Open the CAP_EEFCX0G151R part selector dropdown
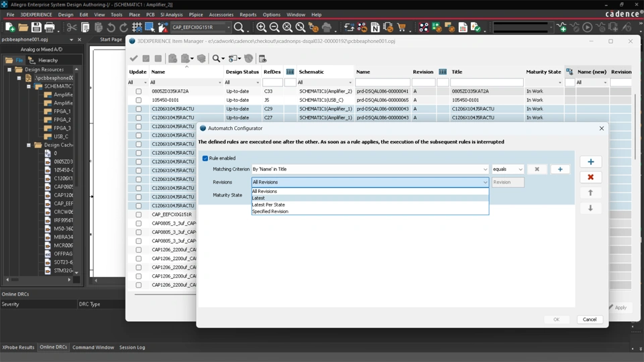644x362 pixels. point(228,27)
